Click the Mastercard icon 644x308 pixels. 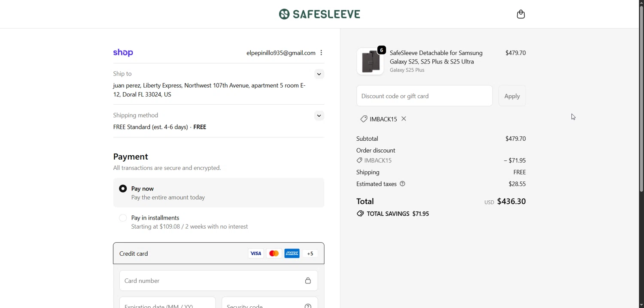coord(274,254)
